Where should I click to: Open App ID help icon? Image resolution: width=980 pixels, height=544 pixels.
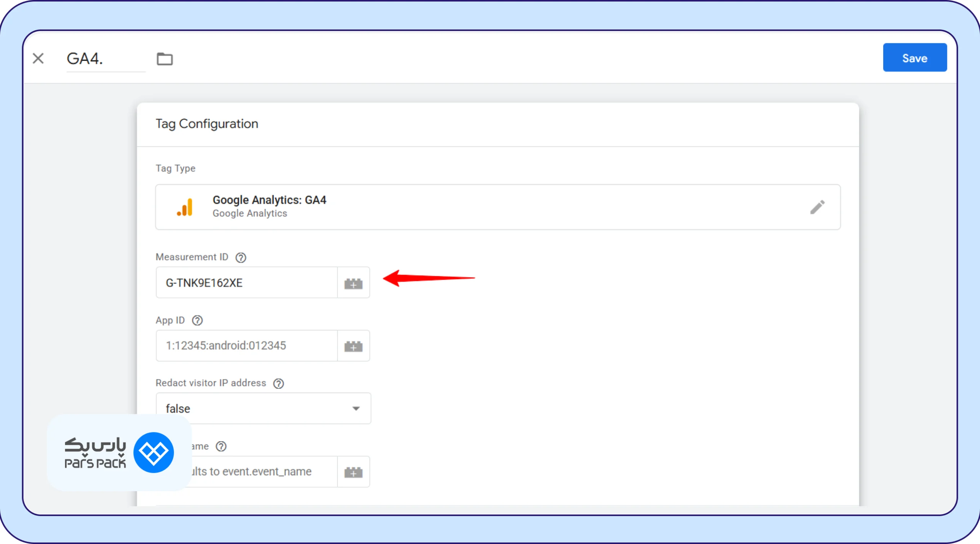pyautogui.click(x=197, y=321)
